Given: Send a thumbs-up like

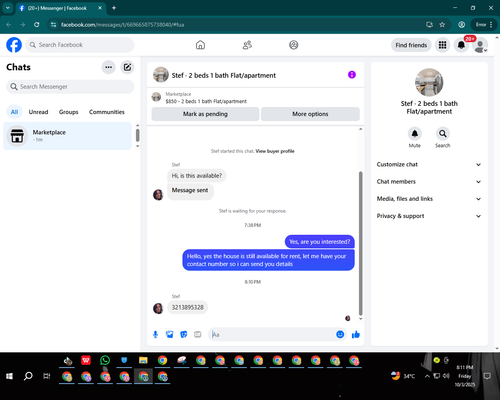Looking at the screenshot, I should point(356,334).
